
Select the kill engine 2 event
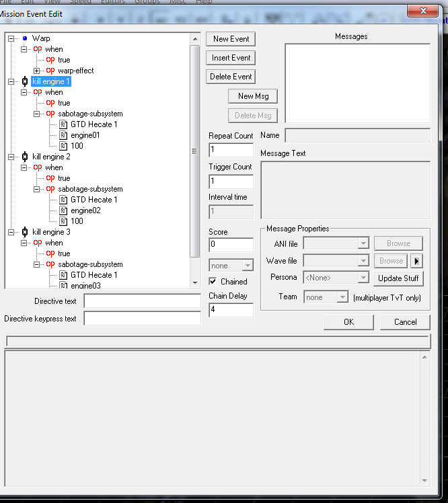coord(51,157)
